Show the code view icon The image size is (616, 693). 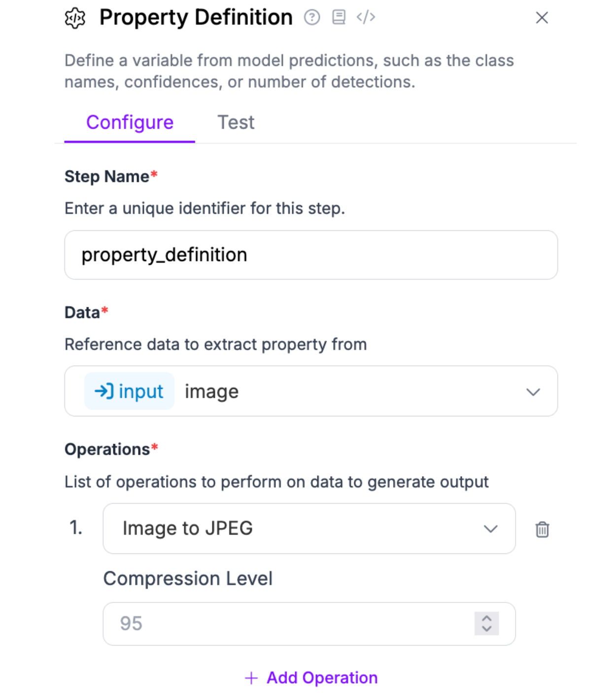[366, 17]
